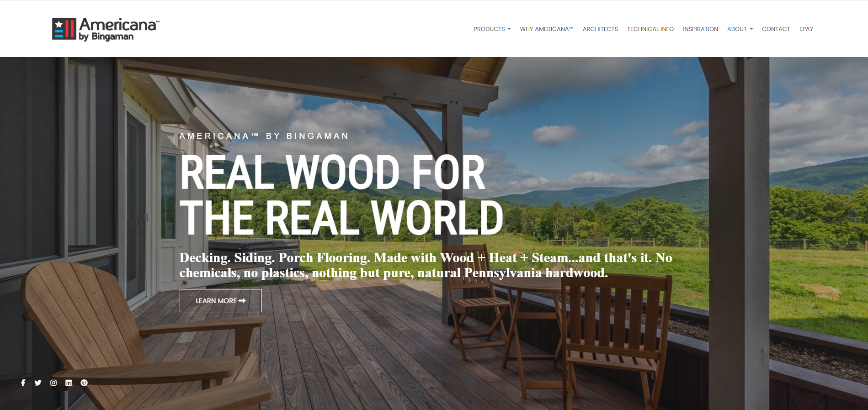Viewport: 868px width, 410px height.
Task: Click the Americana by Bingaman wordmark
Action: tap(119, 29)
